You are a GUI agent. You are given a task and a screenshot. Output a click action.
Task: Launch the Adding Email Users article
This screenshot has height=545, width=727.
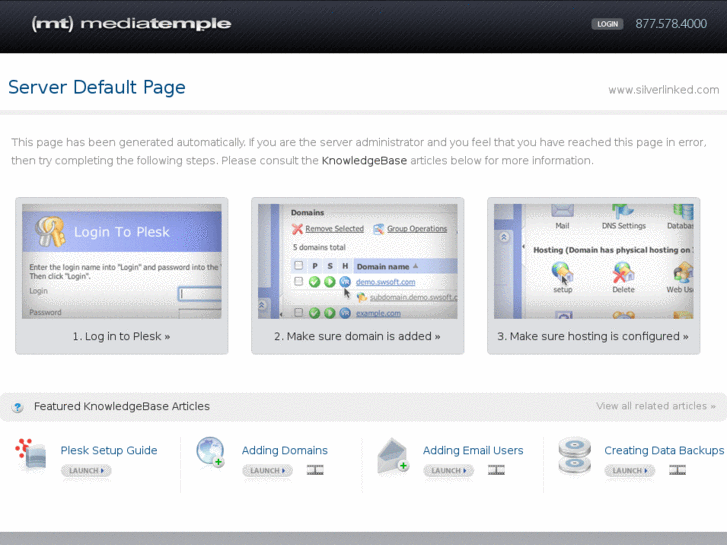(x=448, y=470)
